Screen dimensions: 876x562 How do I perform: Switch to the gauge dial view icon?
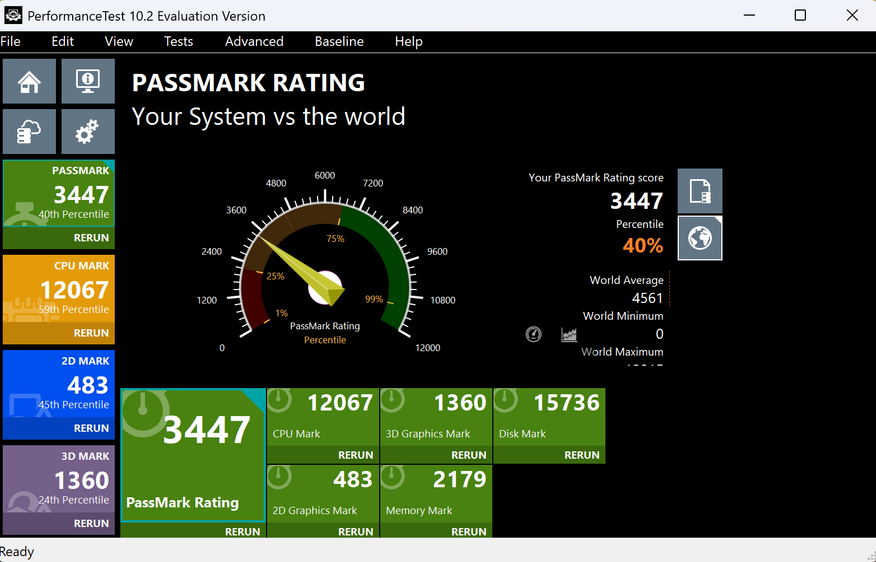click(534, 334)
